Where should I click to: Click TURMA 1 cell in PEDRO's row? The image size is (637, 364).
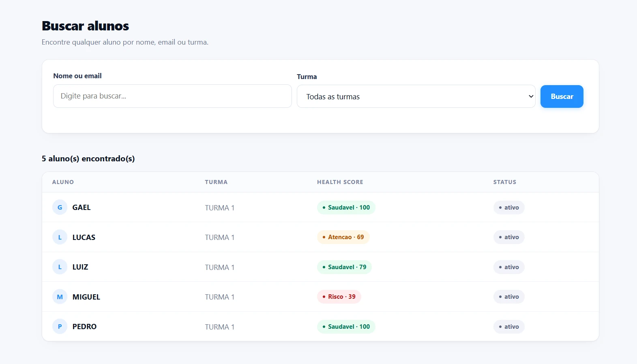point(220,327)
